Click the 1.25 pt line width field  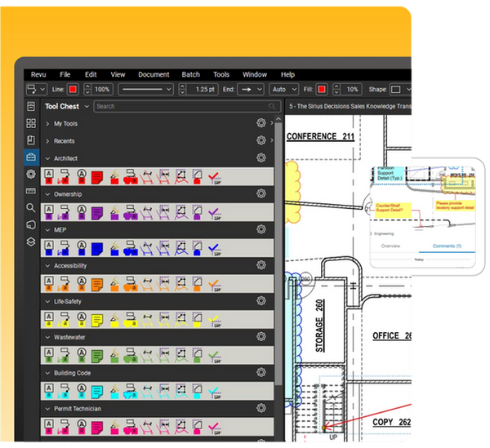(202, 89)
